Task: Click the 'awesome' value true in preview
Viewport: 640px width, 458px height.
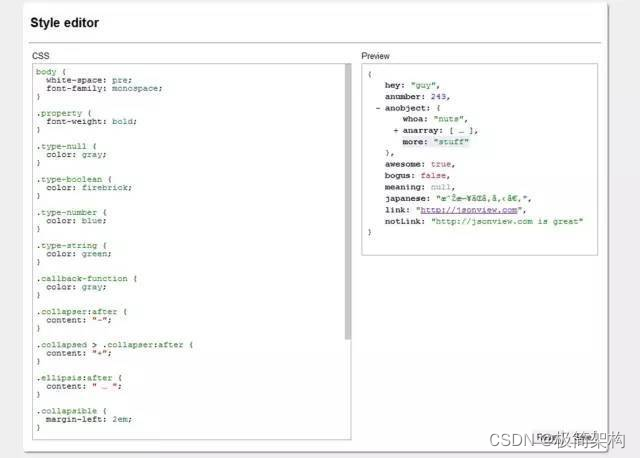Action: coord(440,164)
